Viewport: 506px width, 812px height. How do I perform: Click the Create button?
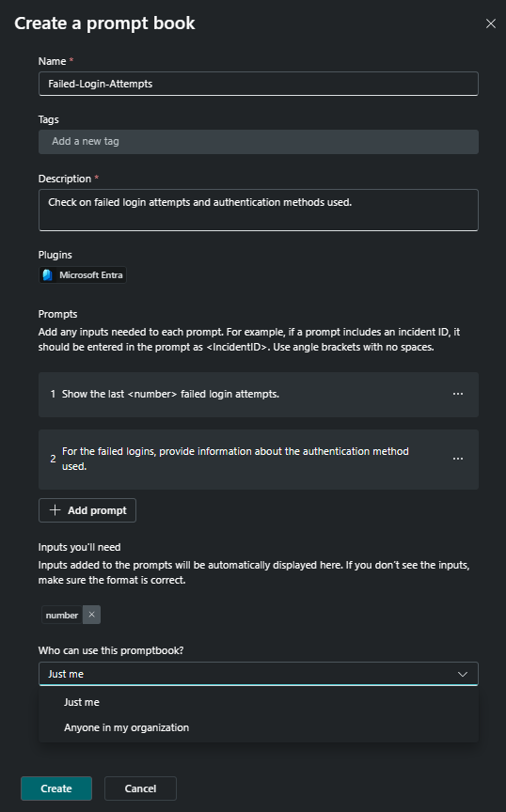(56, 789)
